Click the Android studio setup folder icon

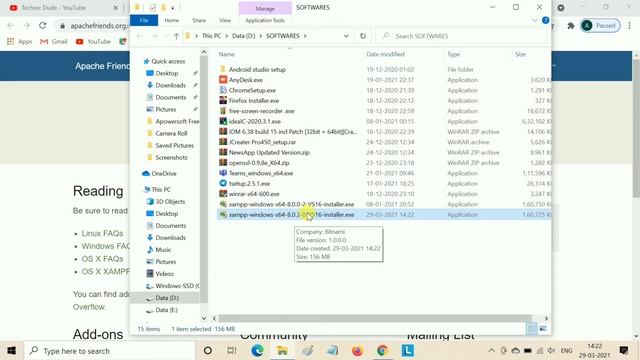click(223, 69)
